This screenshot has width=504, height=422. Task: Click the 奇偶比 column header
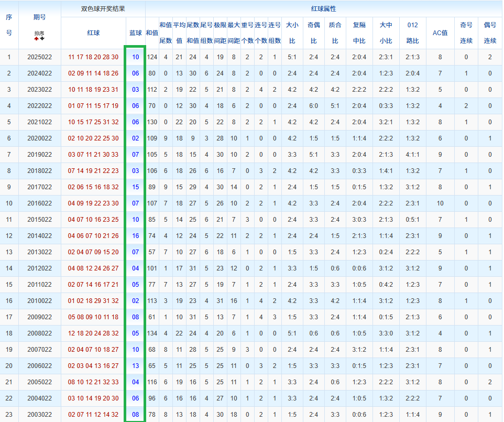click(x=313, y=33)
